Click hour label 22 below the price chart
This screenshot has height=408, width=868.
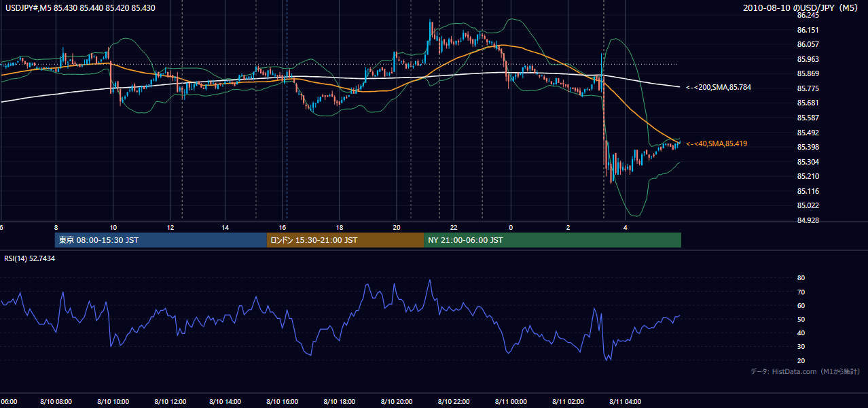[x=454, y=228]
